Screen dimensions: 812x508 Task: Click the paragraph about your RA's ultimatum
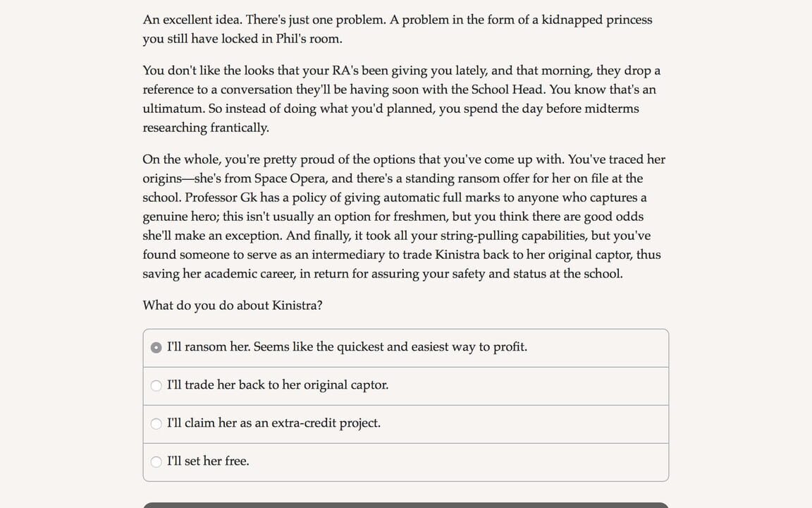point(402,99)
